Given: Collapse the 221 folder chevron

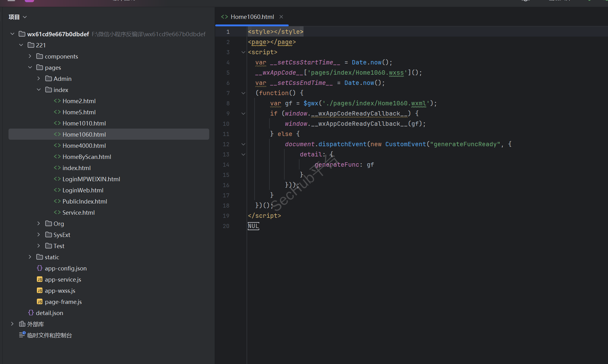Looking at the screenshot, I should pyautogui.click(x=21, y=45).
